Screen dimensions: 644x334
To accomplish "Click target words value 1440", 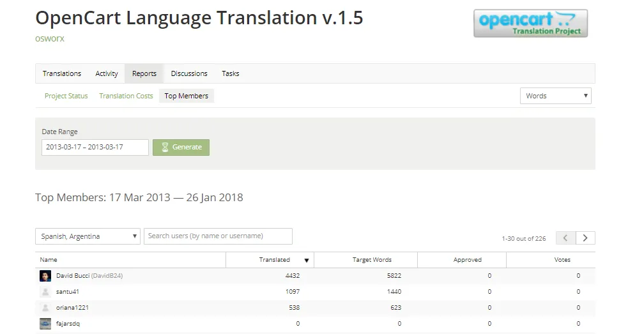I will click(394, 292).
